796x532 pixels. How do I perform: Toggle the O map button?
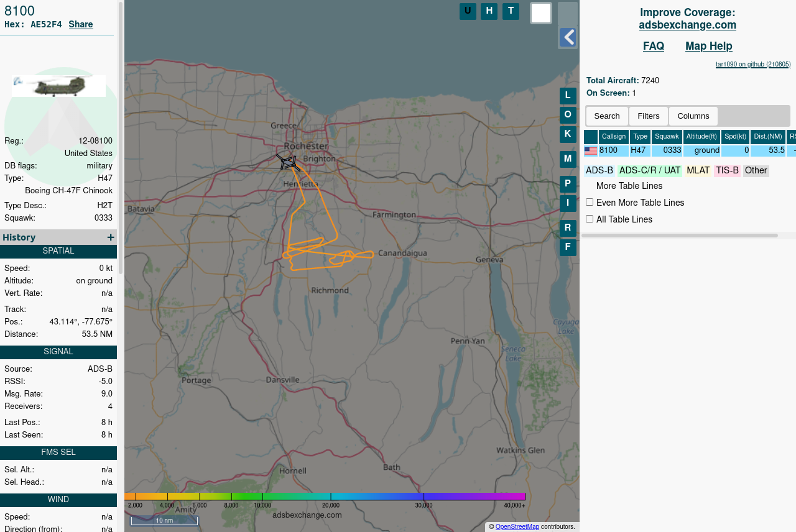(x=568, y=115)
